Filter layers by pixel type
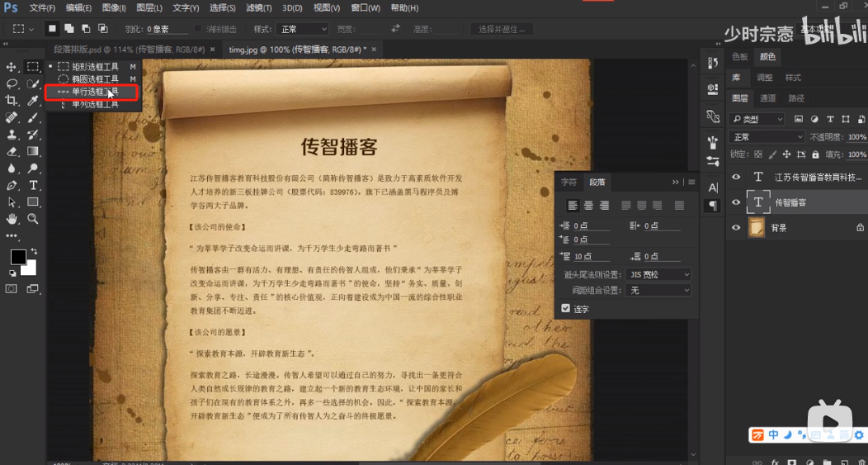Screen dimensions: 868x465 point(798,119)
